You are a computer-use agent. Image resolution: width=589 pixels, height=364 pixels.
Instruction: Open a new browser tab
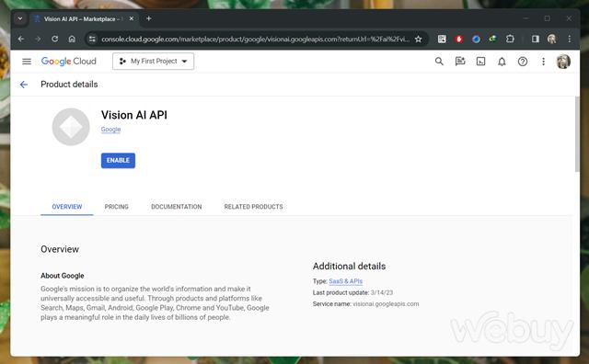(149, 18)
